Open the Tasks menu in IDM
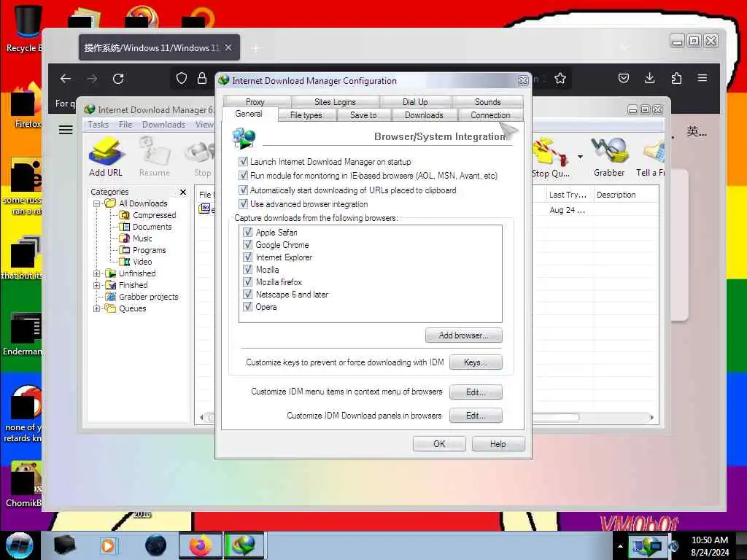The image size is (747, 560). [x=98, y=124]
